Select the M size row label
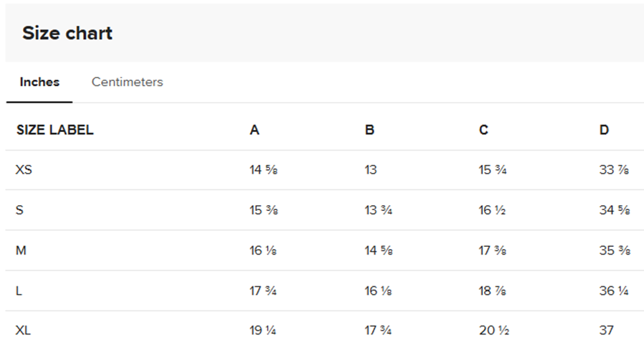The height and width of the screenshot is (348, 644). click(21, 250)
